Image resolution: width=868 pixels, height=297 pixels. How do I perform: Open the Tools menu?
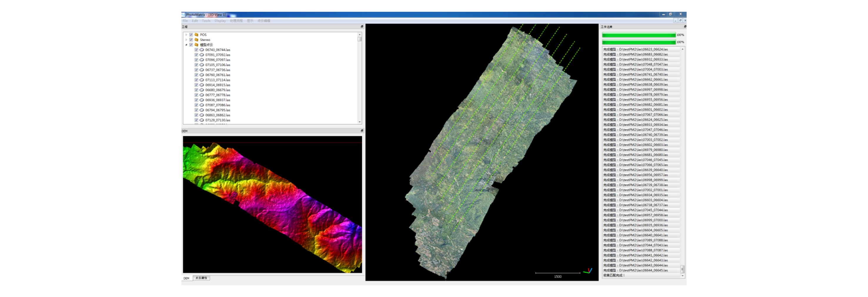(206, 21)
